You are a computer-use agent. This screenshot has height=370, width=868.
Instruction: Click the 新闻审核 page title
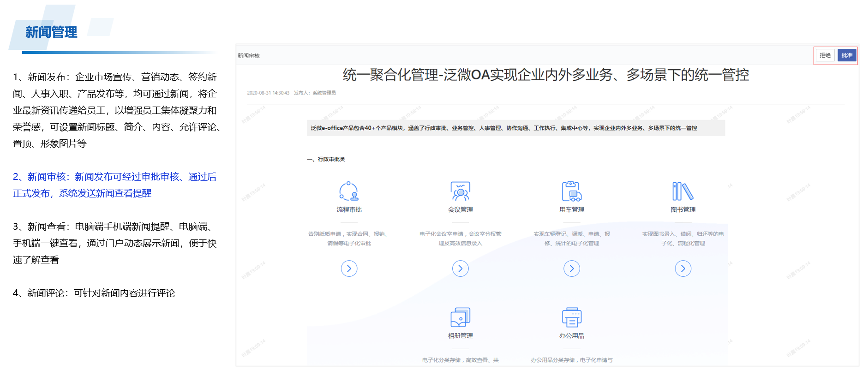[x=249, y=56]
